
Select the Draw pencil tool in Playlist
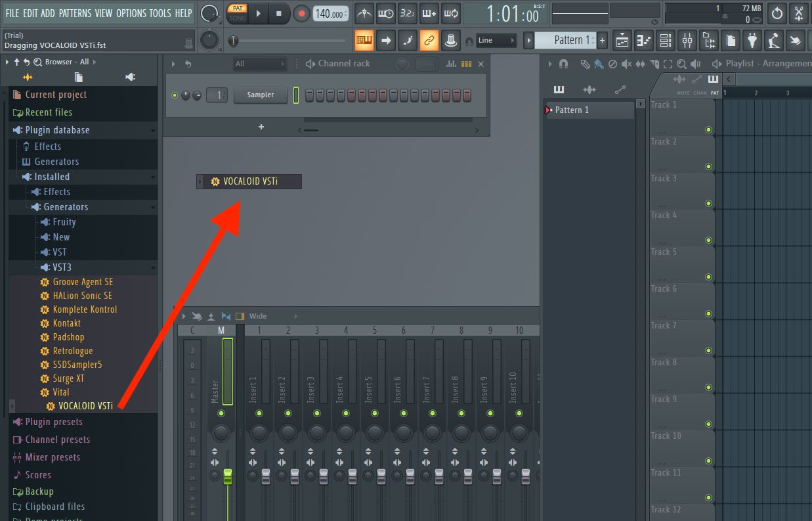pos(585,64)
